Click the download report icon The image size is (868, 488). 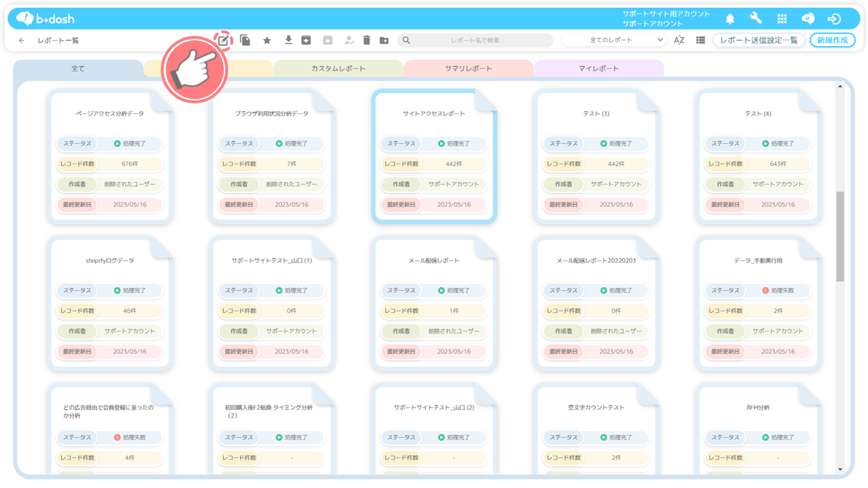pos(288,40)
